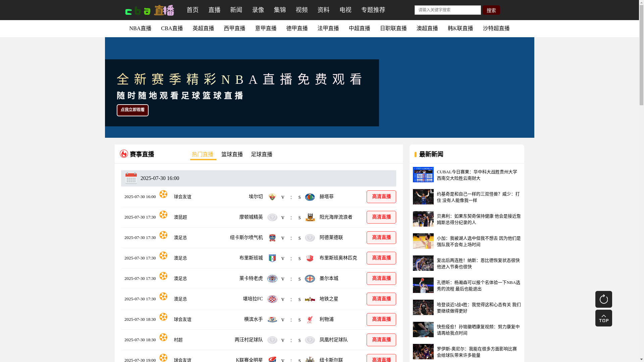Click 利物浦 team crest
Viewport: 644px width, 362px height.
310,319
